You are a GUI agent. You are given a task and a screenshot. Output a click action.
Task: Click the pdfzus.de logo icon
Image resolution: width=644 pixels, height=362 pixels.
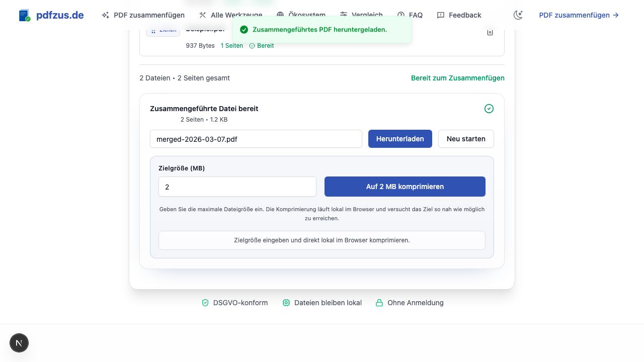24,15
